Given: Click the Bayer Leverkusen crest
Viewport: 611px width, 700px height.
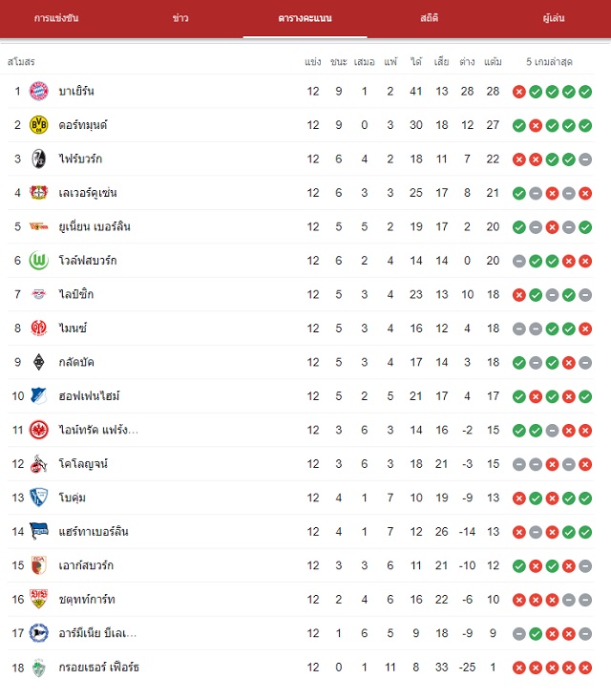Looking at the screenshot, I should [39, 192].
